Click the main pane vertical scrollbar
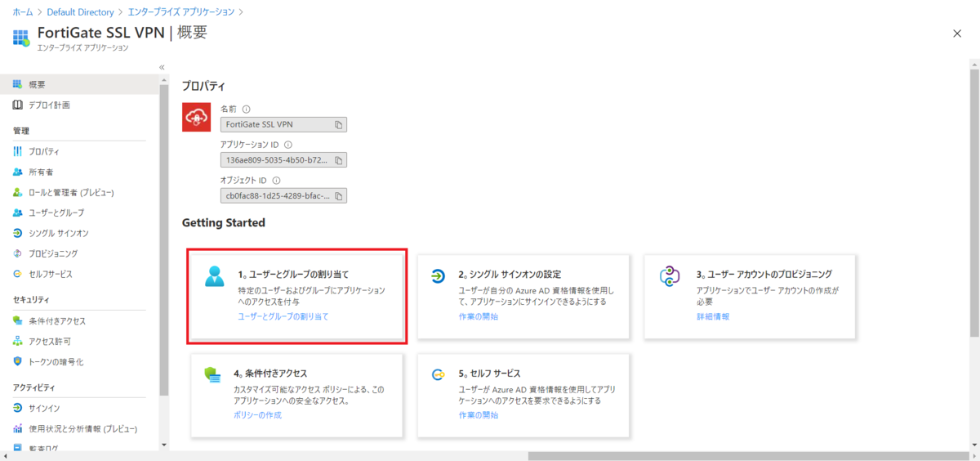 coord(973,204)
